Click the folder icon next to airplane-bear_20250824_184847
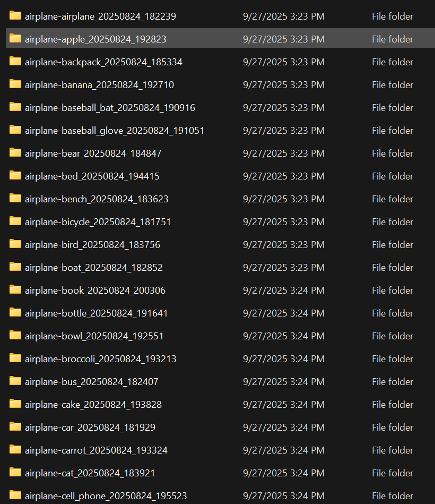 15,153
